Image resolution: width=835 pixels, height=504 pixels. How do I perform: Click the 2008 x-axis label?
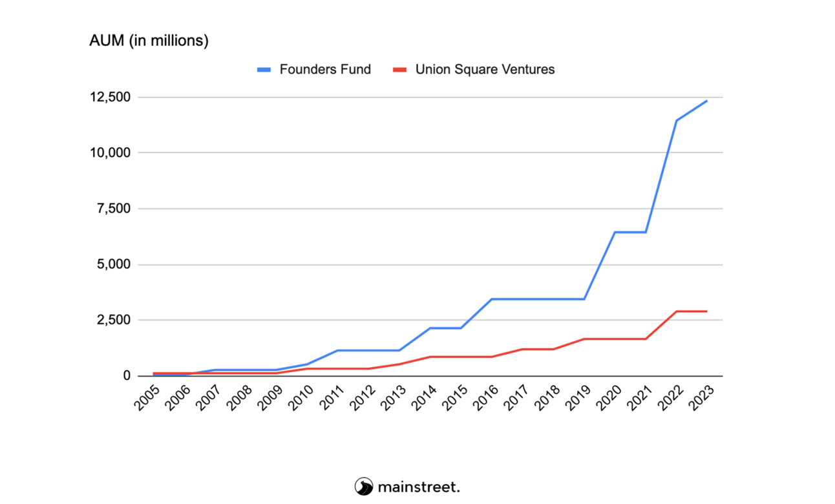(x=240, y=397)
